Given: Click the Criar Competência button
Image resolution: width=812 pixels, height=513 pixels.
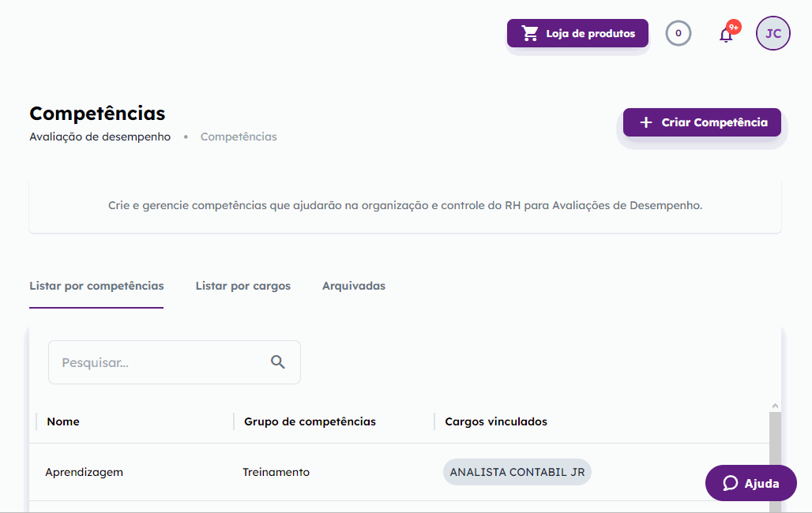Looking at the screenshot, I should pos(701,122).
